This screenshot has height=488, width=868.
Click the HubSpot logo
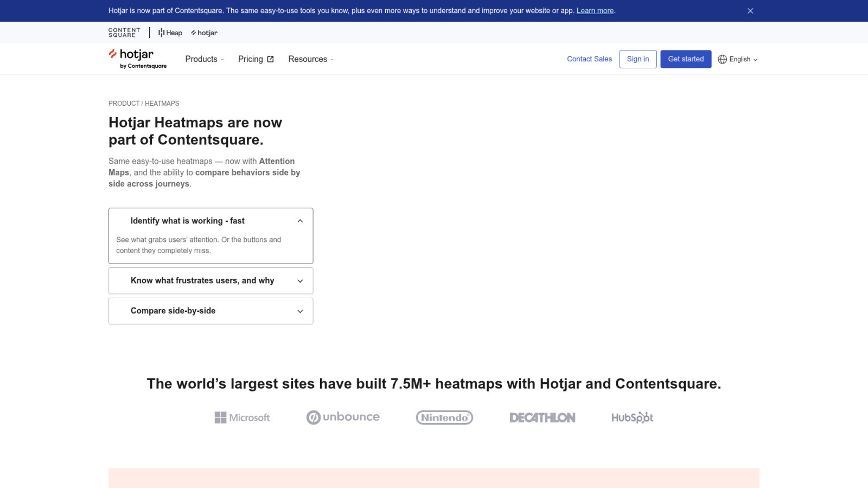632,418
